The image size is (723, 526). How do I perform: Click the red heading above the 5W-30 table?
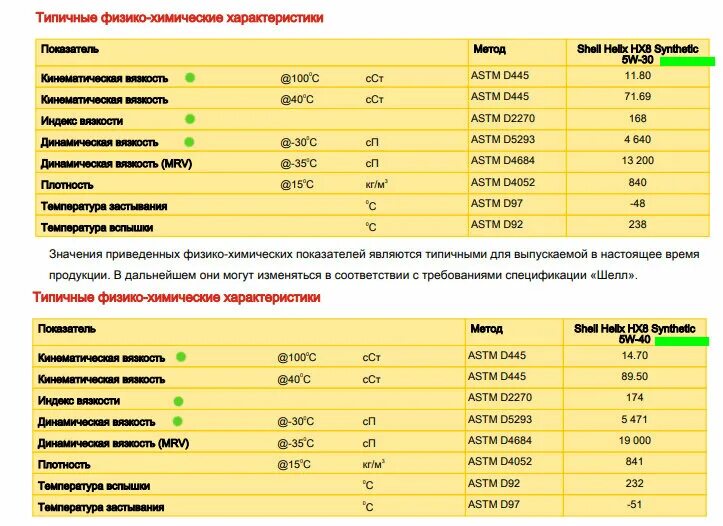pyautogui.click(x=179, y=18)
